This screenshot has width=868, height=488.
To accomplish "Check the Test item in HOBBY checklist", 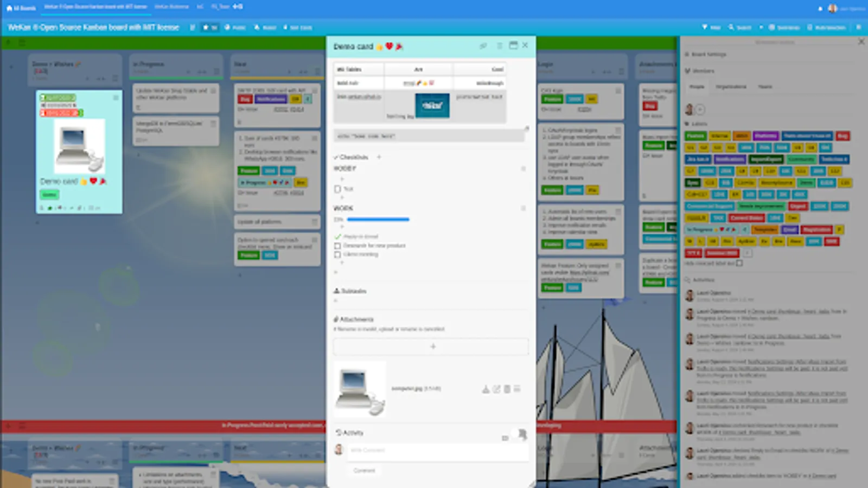I will [337, 189].
